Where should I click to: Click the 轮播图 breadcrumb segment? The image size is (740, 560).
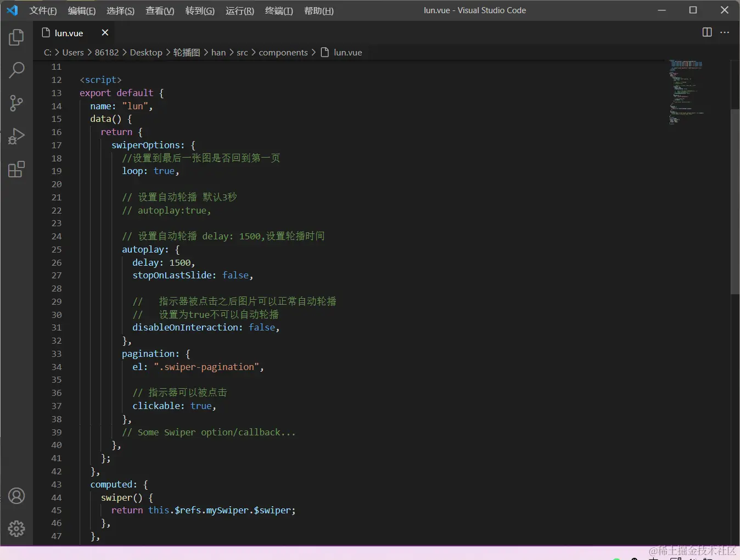187,53
